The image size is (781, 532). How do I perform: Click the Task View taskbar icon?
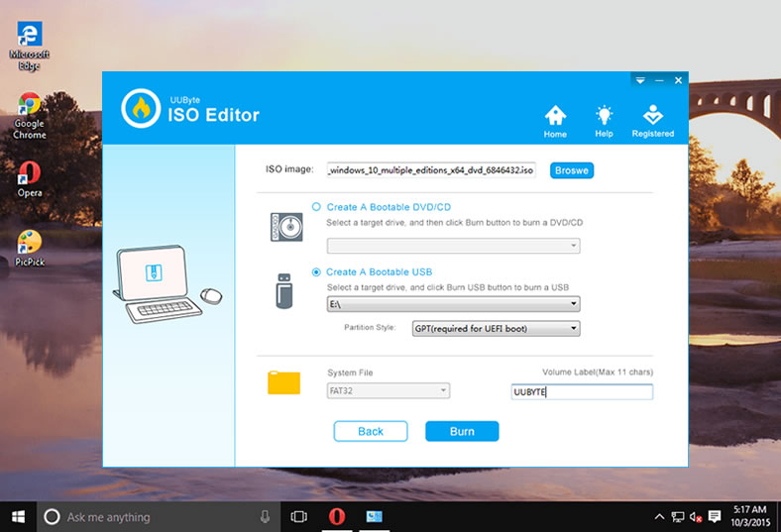pyautogui.click(x=298, y=516)
